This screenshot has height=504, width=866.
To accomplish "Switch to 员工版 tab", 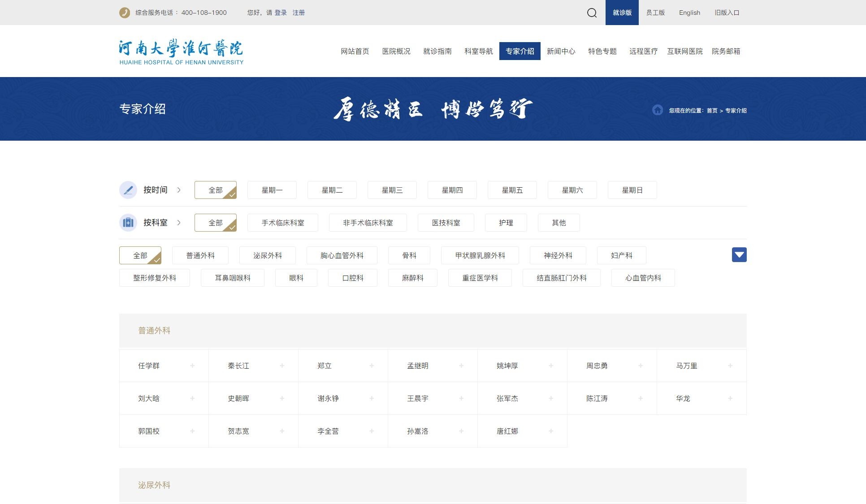I will [x=655, y=13].
